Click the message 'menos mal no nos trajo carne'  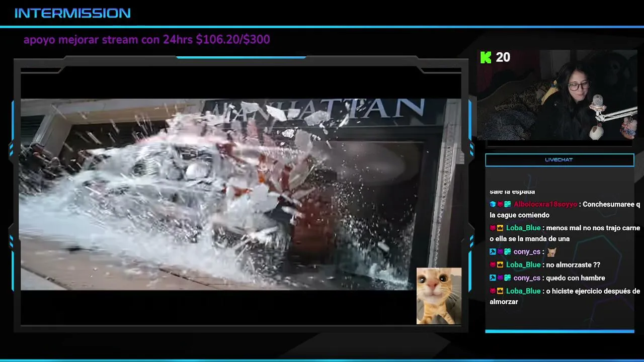click(x=593, y=228)
